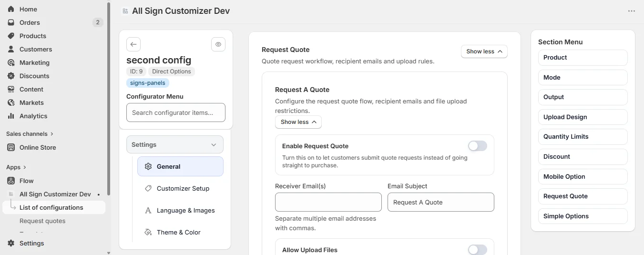The image size is (644, 255).
Task: Jump to Mode in Section Menu
Action: tap(583, 77)
